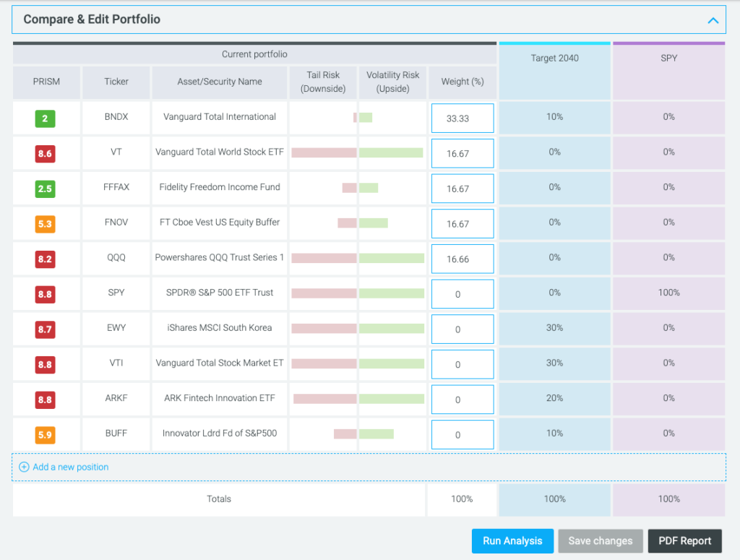This screenshot has height=560, width=740.
Task: Click the Ticker column header
Action: click(116, 82)
